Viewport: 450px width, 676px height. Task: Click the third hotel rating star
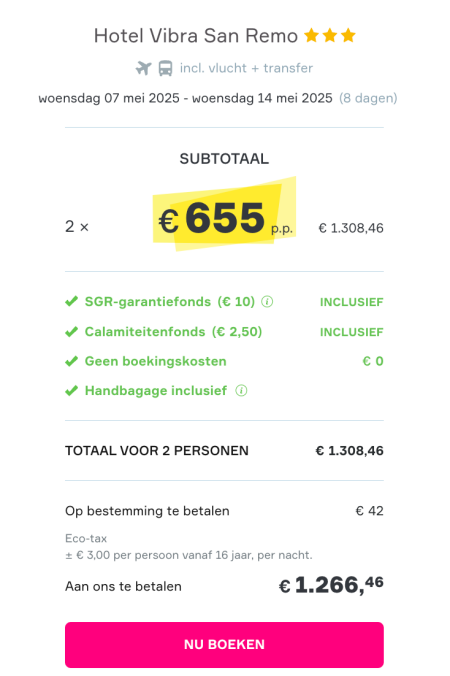coord(348,35)
